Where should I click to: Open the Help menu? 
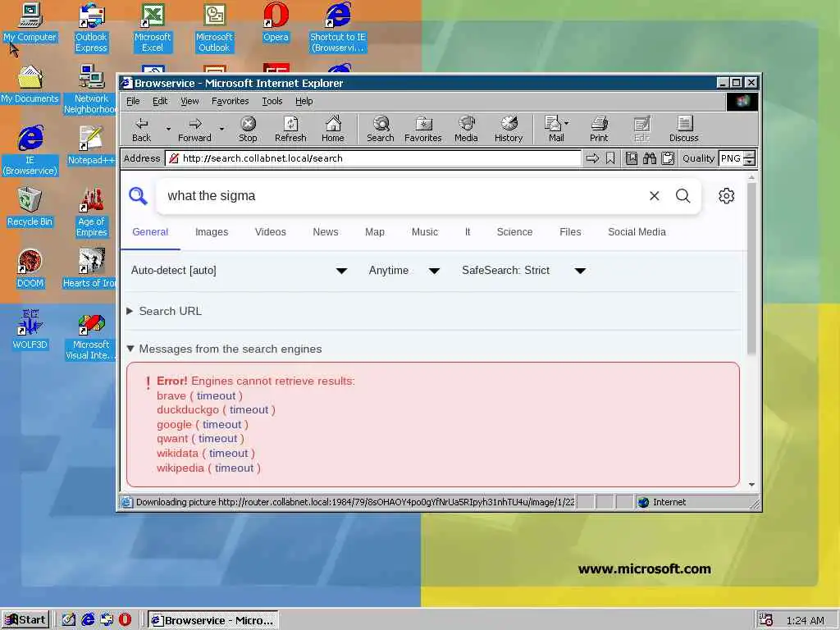tap(304, 101)
